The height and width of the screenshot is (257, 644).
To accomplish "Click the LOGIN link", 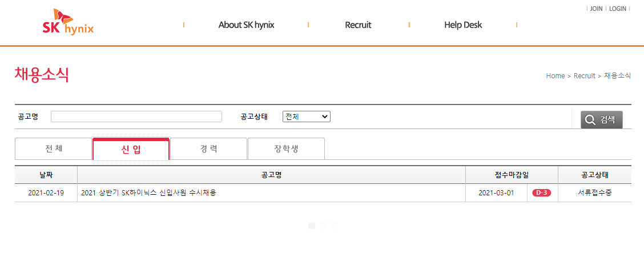I will [x=618, y=9].
